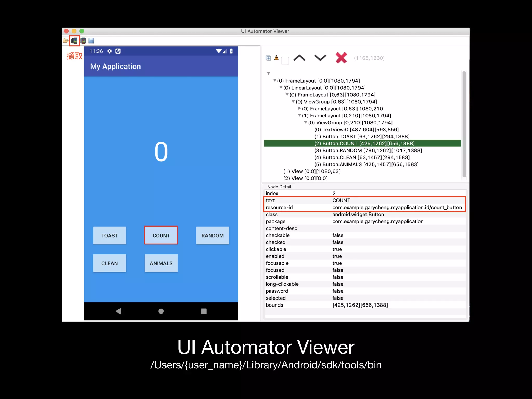Select Button:CLEAN tree row
Image resolution: width=532 pixels, height=399 pixels.
point(362,157)
